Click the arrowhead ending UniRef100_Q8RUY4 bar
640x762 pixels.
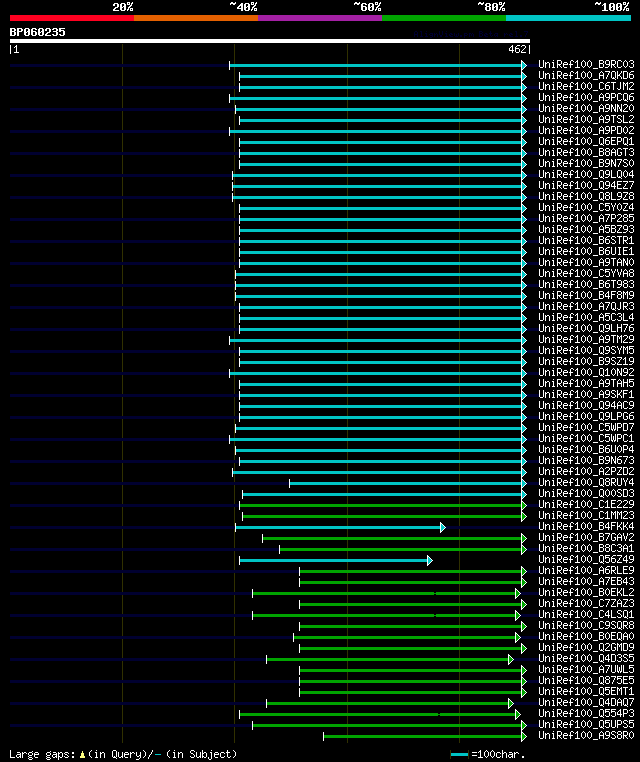pos(524,484)
